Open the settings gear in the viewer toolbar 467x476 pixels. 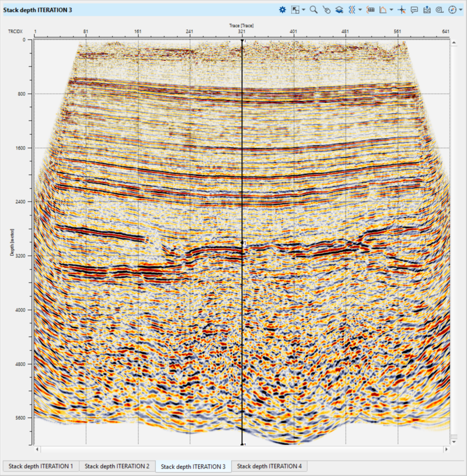(282, 10)
